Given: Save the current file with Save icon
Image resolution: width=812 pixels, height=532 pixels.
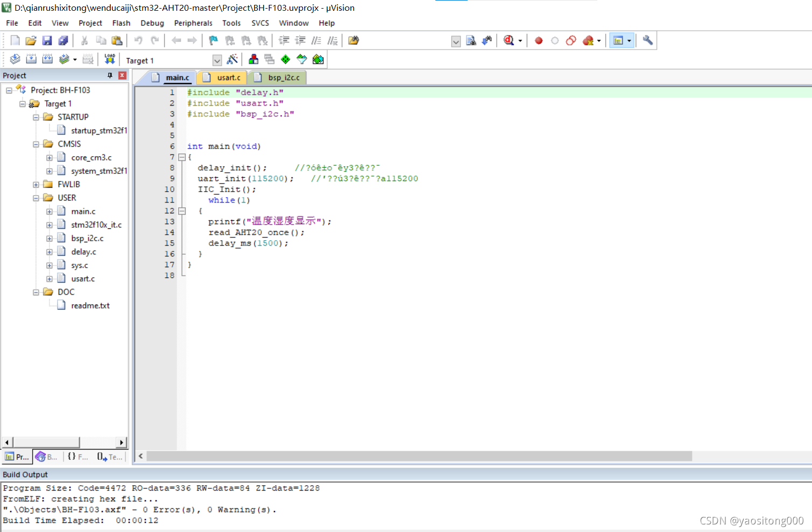Looking at the screenshot, I should [47, 40].
